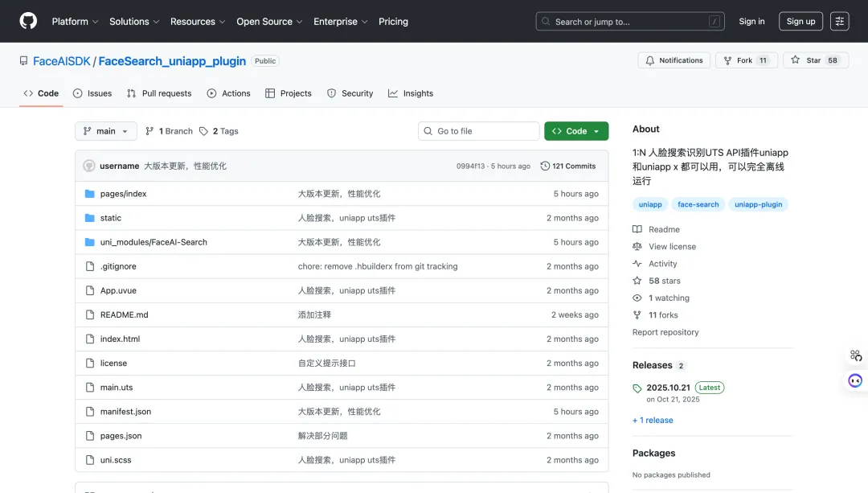Expand the Enterprise header menu
Screen dimensions: 868x493
click(341, 22)
